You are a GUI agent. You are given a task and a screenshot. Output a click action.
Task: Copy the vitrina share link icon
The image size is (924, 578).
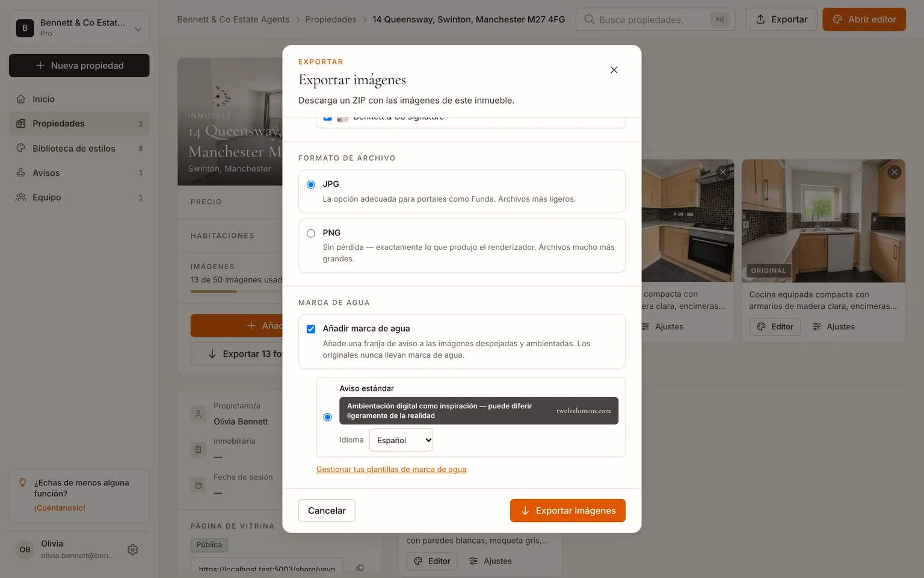(x=360, y=568)
